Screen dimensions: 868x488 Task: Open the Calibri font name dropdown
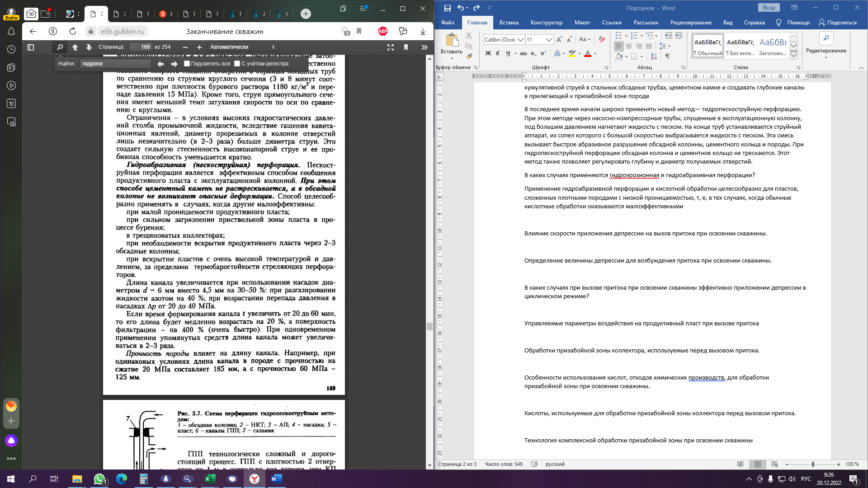(x=521, y=40)
